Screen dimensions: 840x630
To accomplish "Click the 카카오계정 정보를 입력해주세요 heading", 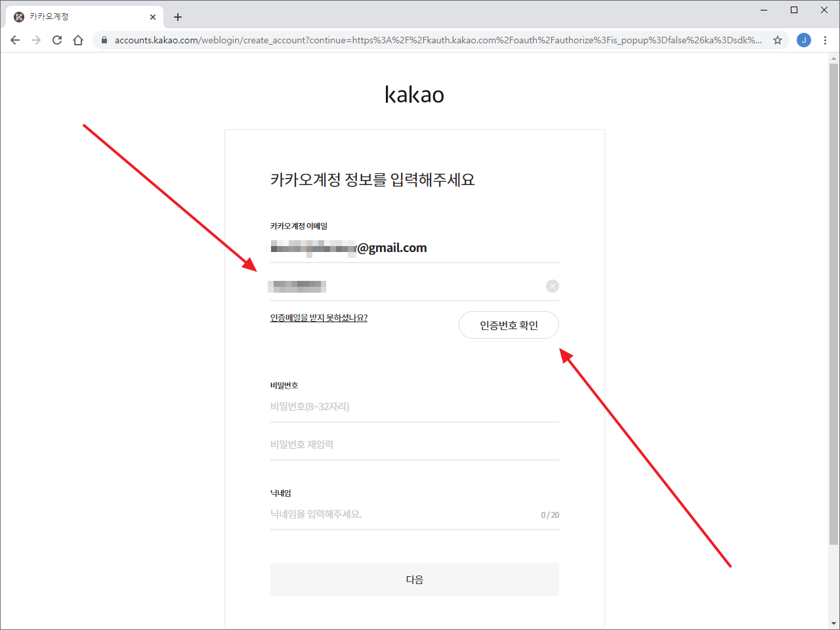I will pos(373,180).
